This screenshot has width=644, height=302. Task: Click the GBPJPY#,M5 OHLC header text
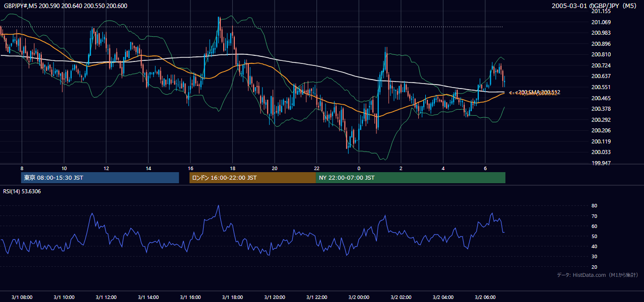[66, 5]
